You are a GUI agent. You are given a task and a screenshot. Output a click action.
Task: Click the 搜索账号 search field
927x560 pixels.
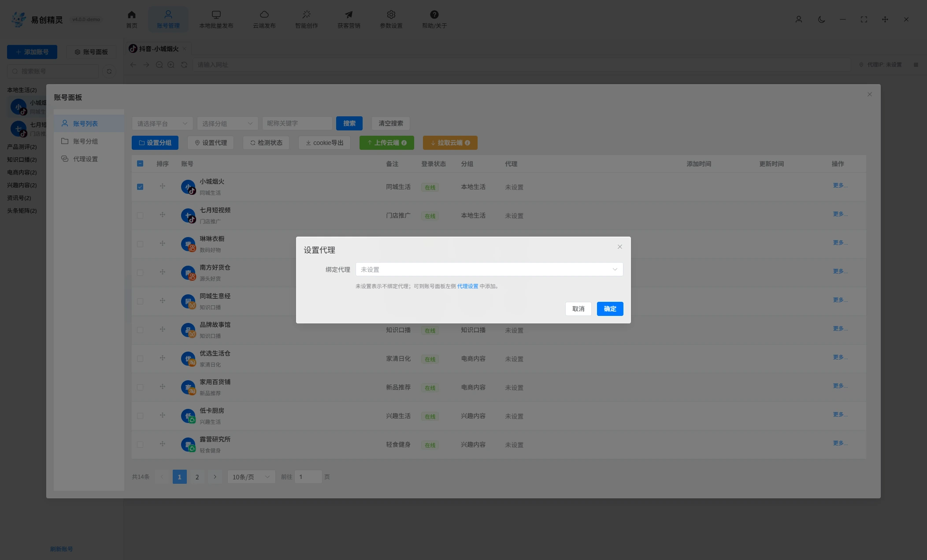[53, 71]
